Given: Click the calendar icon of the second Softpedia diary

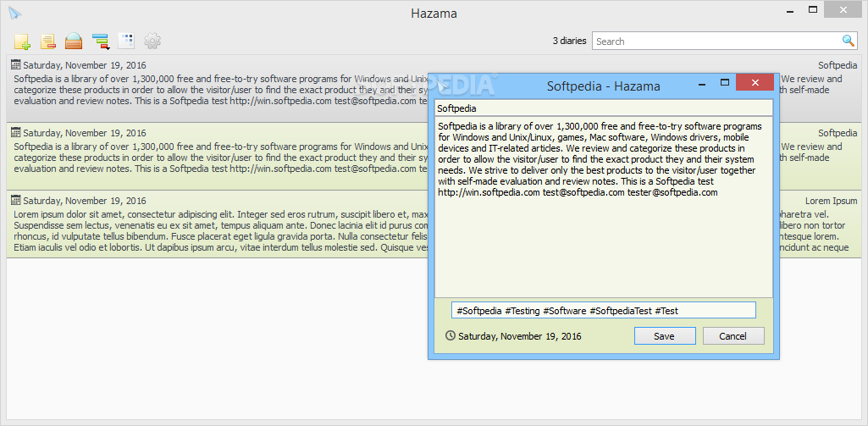Looking at the screenshot, I should click(x=15, y=132).
